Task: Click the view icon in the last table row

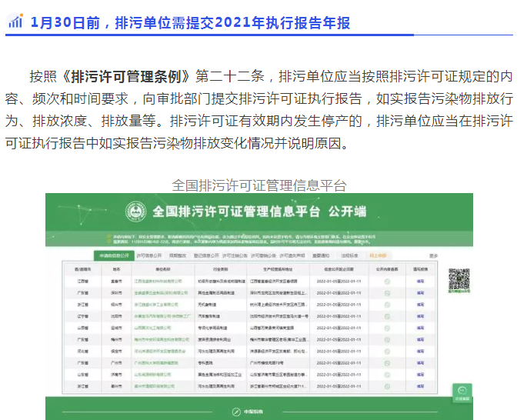Action: point(388,385)
